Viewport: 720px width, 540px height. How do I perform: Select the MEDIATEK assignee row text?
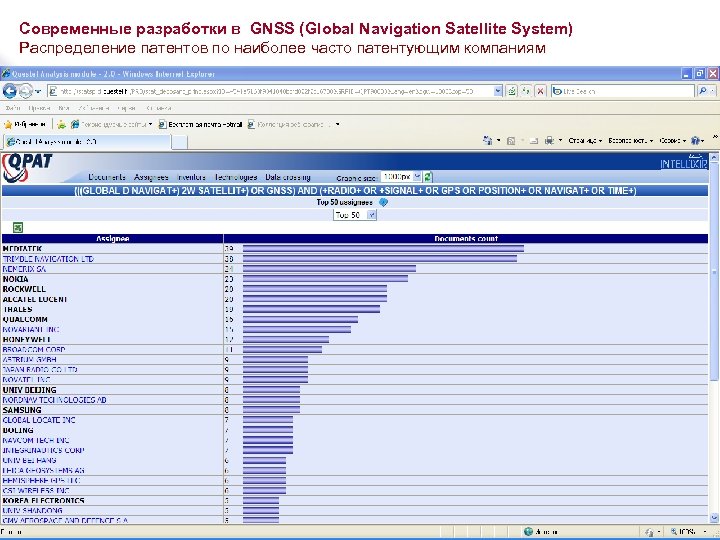(x=22, y=249)
